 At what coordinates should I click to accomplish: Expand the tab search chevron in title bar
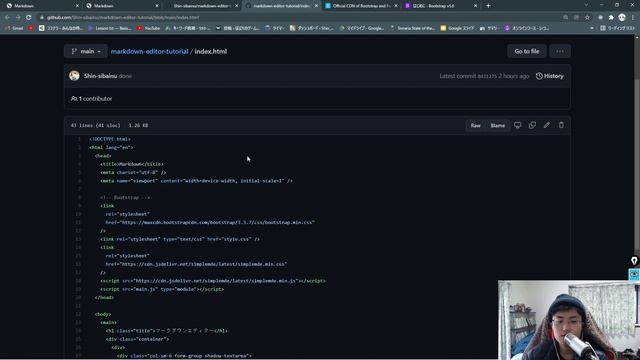click(x=586, y=5)
